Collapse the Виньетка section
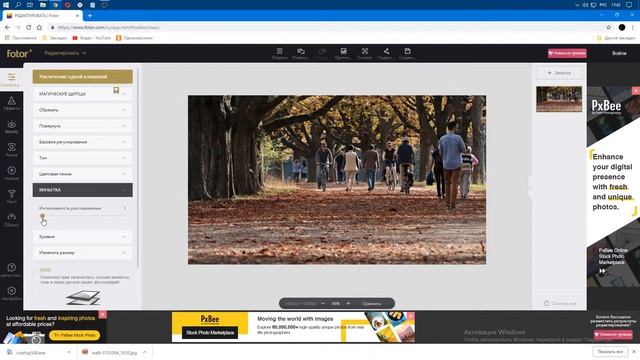Image resolution: width=640 pixels, height=360 pixels. tap(82, 190)
